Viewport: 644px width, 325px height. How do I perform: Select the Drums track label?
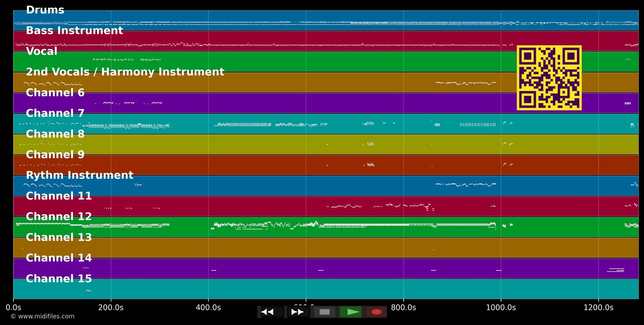coord(45,10)
